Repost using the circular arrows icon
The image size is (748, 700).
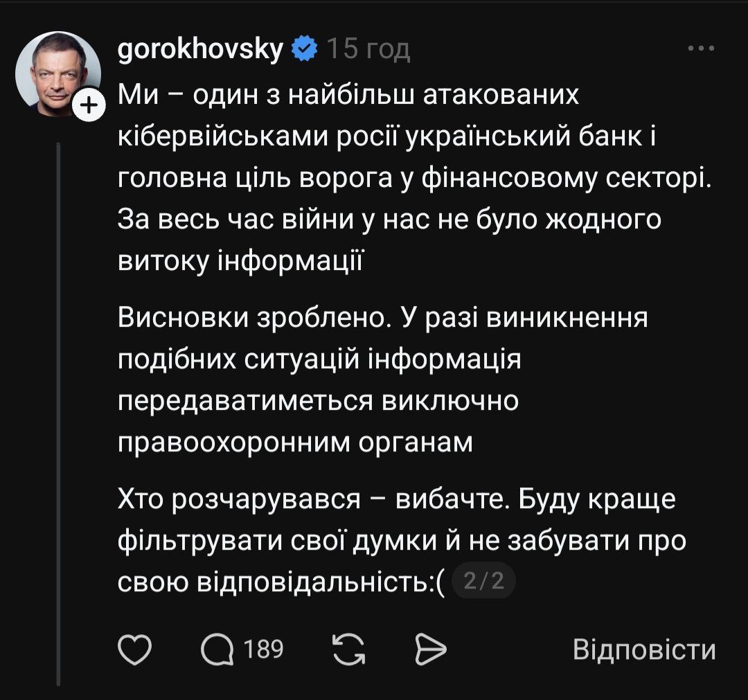coord(350,650)
